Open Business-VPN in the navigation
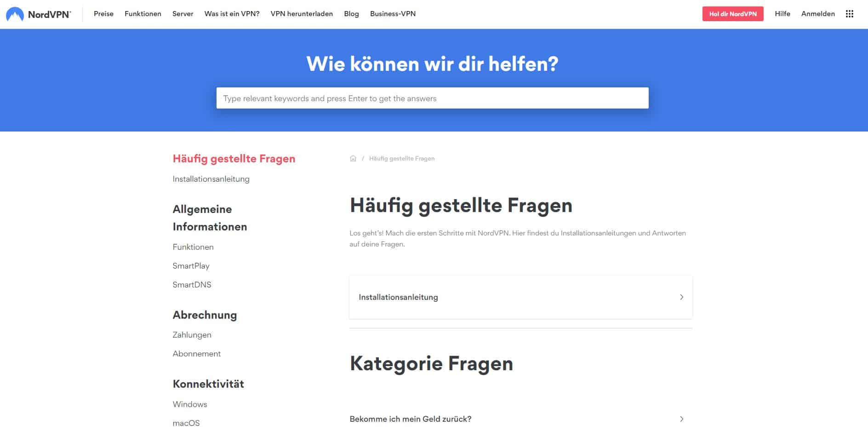This screenshot has height=430, width=868. coord(393,14)
